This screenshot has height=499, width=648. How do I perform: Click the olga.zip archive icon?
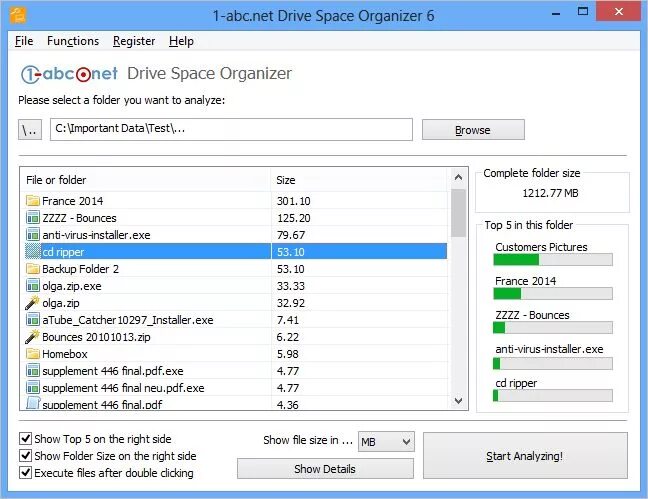pyautogui.click(x=33, y=303)
